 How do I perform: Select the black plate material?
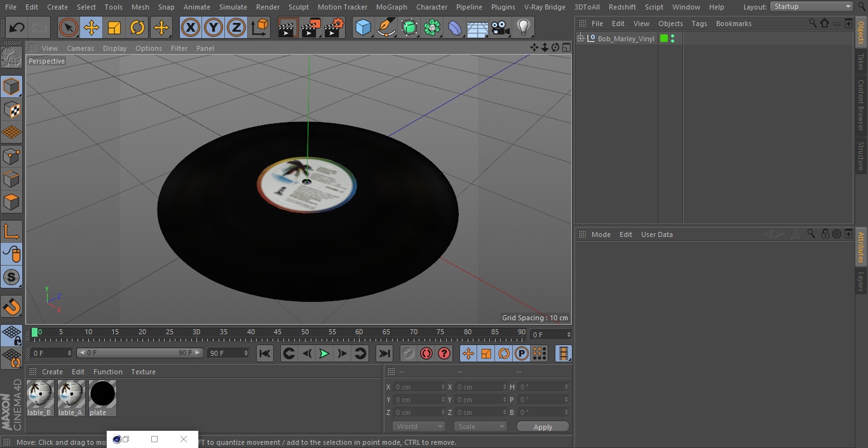tap(102, 398)
